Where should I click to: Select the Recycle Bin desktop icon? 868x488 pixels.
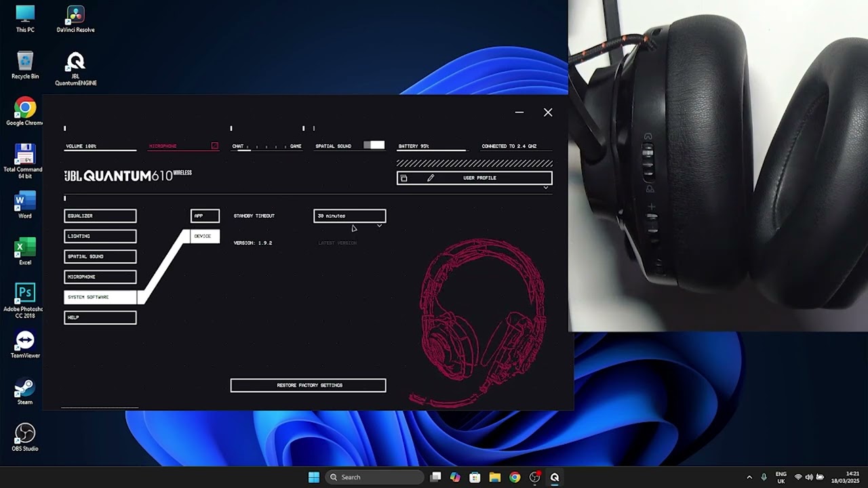[x=25, y=65]
